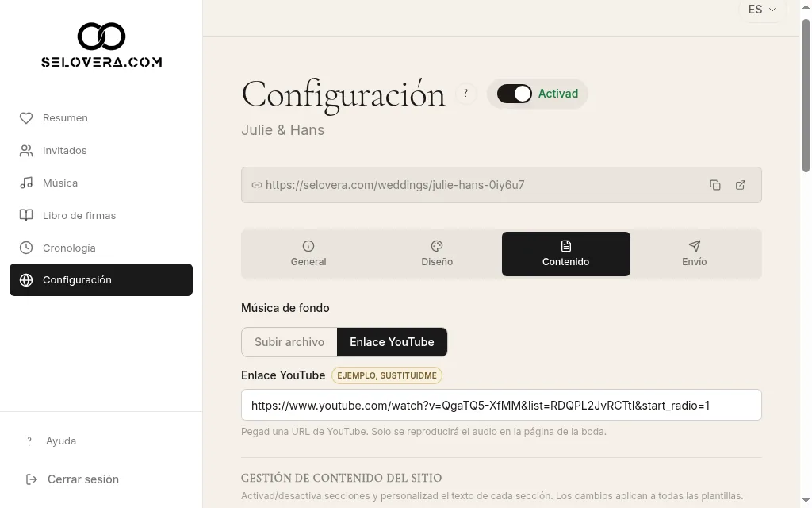Copy the wedding URL with the copy icon
Screen dimensions: 812x508
point(715,185)
